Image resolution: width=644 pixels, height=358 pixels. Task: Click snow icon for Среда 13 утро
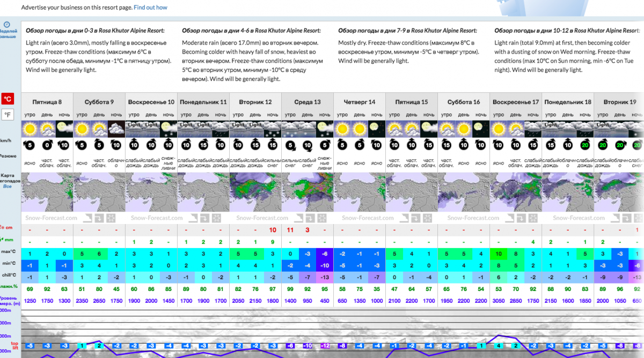coord(290,129)
